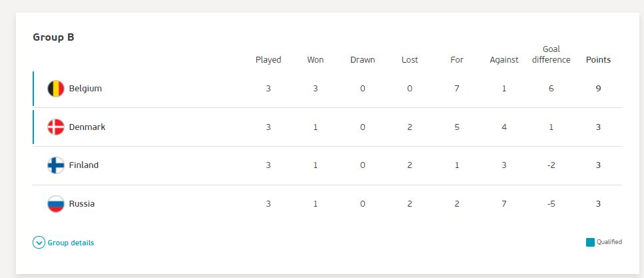Click the Drawn column header
This screenshot has width=644, height=278.
click(x=363, y=59)
